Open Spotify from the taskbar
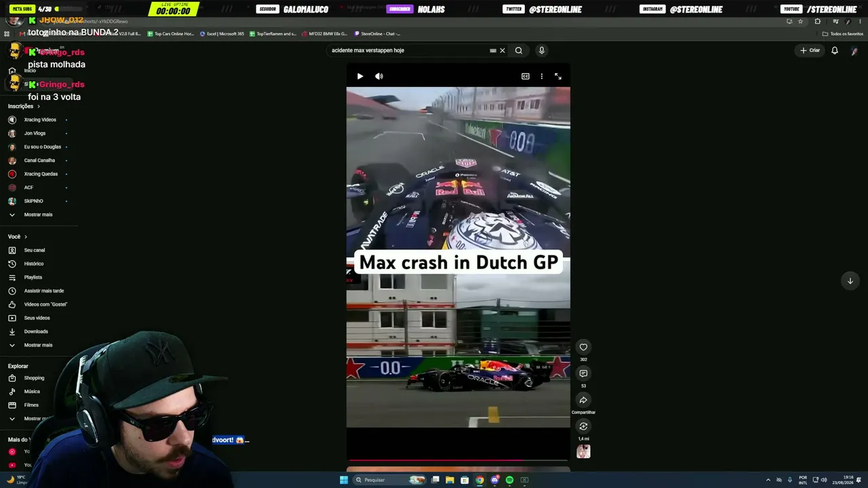Viewport: 868px width, 488px height. click(509, 480)
